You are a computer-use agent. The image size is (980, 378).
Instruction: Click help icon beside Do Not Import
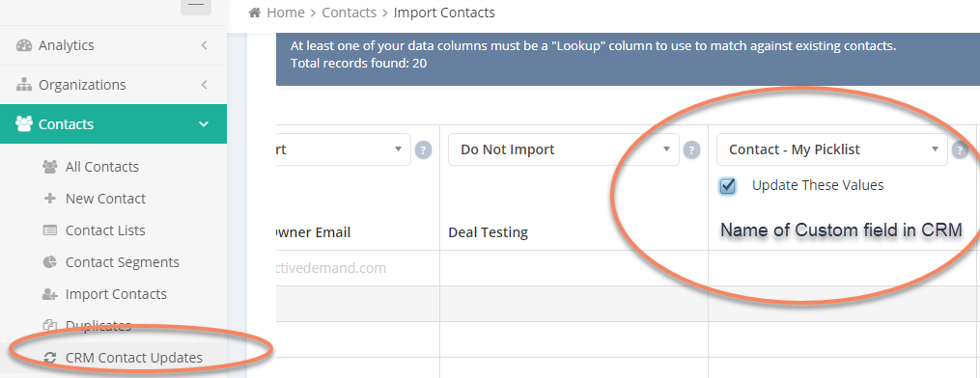691,149
